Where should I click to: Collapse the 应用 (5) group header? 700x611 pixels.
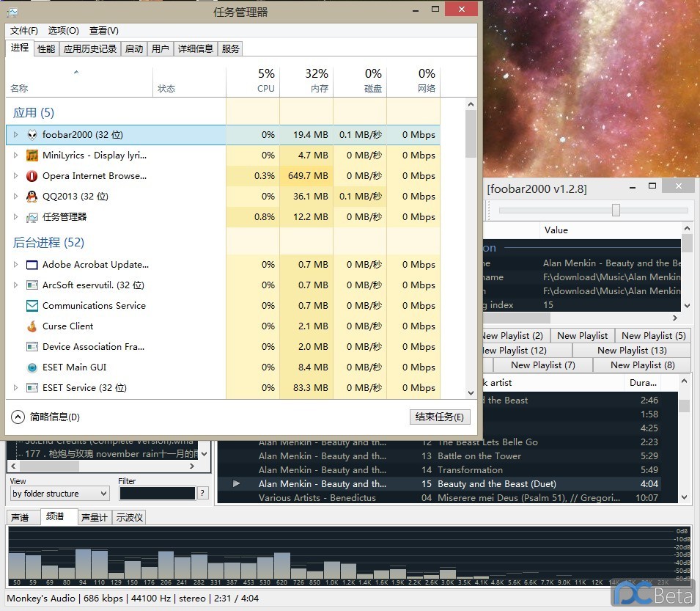tap(34, 112)
